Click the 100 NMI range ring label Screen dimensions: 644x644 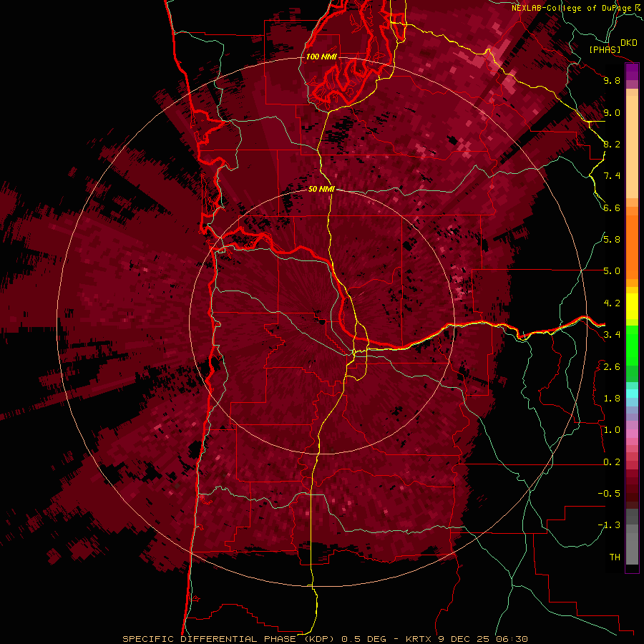tap(321, 57)
